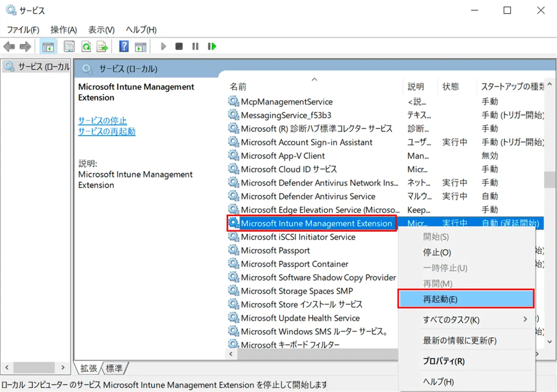Viewport: 557px width, 392px height.
Task: Click the Start service play icon
Action: 163,46
